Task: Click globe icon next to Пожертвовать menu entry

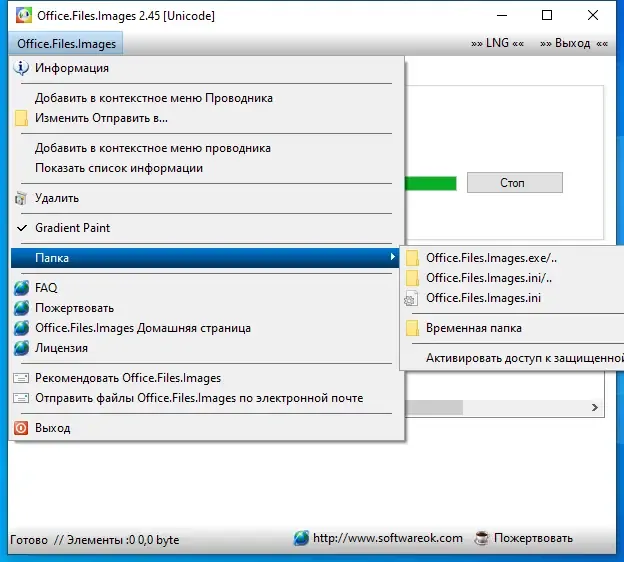Action: 21,308
